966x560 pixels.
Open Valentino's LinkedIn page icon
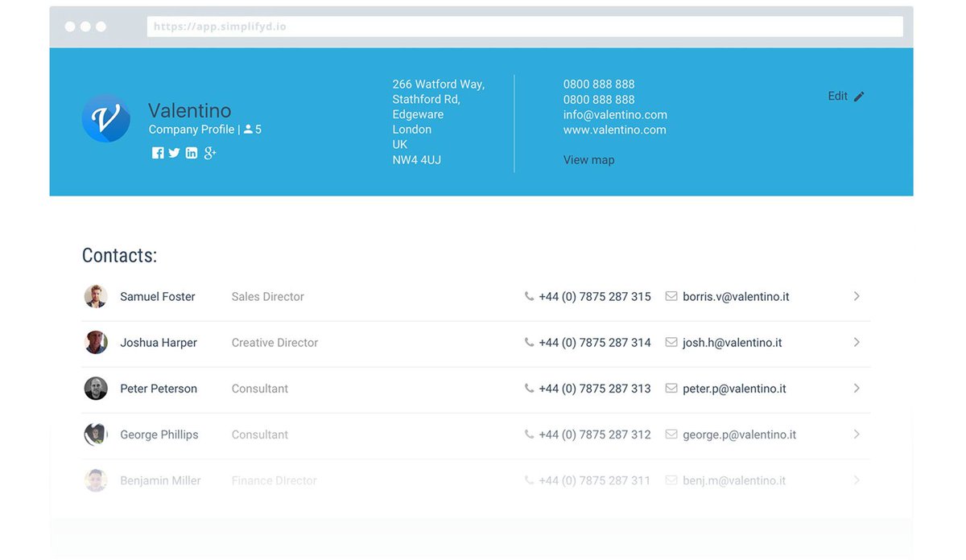[192, 153]
